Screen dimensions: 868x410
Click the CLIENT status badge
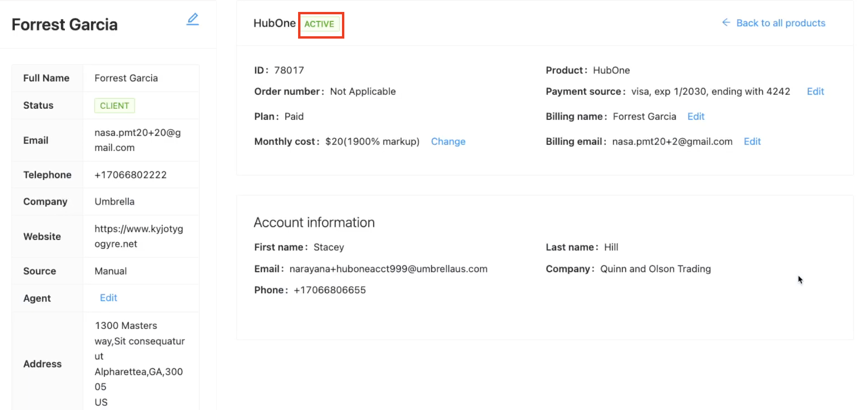114,105
